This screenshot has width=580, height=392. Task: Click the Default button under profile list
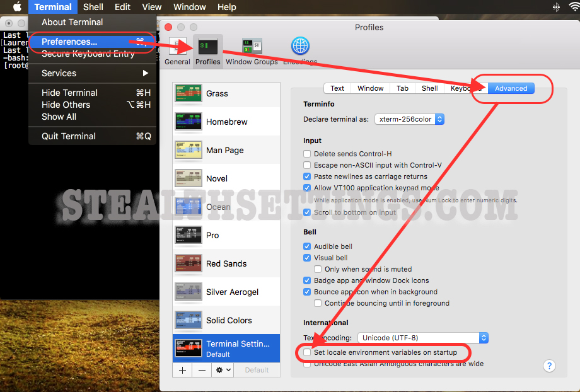click(257, 370)
